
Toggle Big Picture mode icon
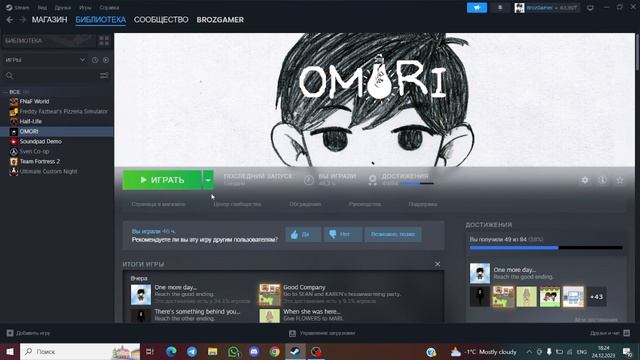coord(590,7)
